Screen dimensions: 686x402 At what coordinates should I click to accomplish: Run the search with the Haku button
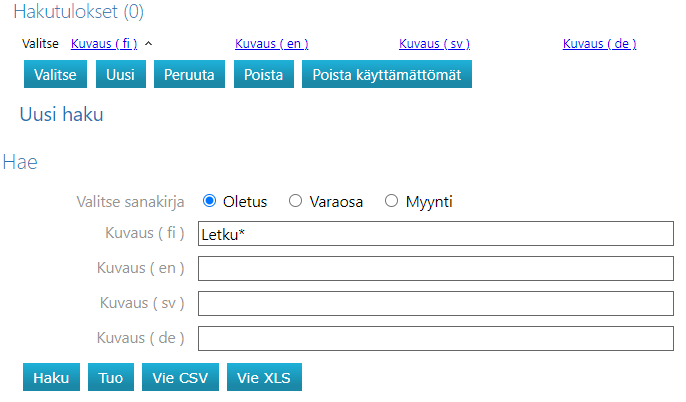tap(51, 378)
